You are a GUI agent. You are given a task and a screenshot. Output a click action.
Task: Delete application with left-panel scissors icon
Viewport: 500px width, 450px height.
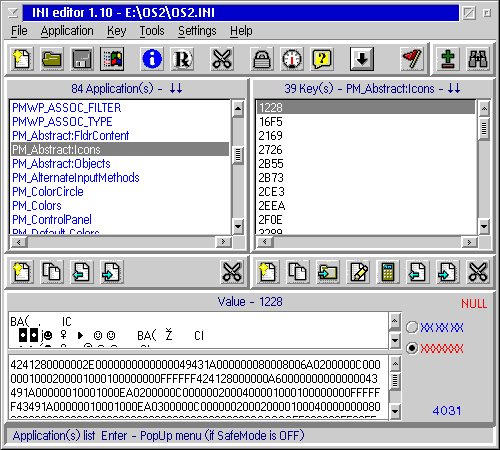232,272
